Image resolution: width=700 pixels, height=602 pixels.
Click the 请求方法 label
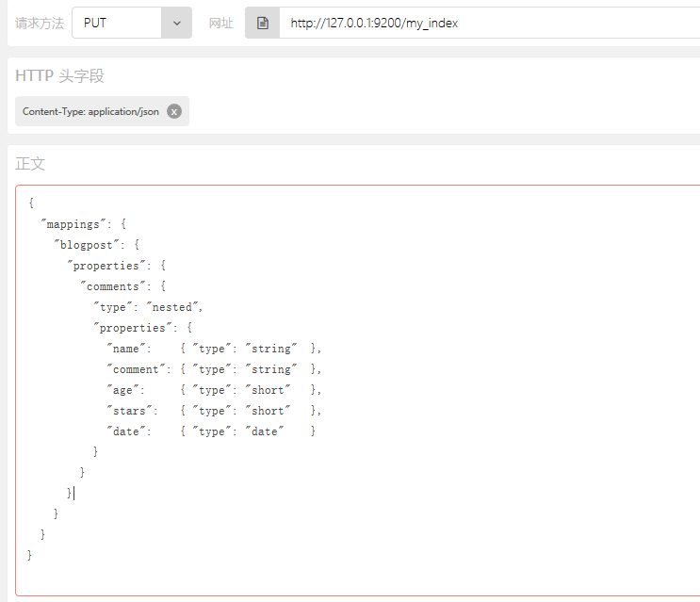pyautogui.click(x=40, y=24)
